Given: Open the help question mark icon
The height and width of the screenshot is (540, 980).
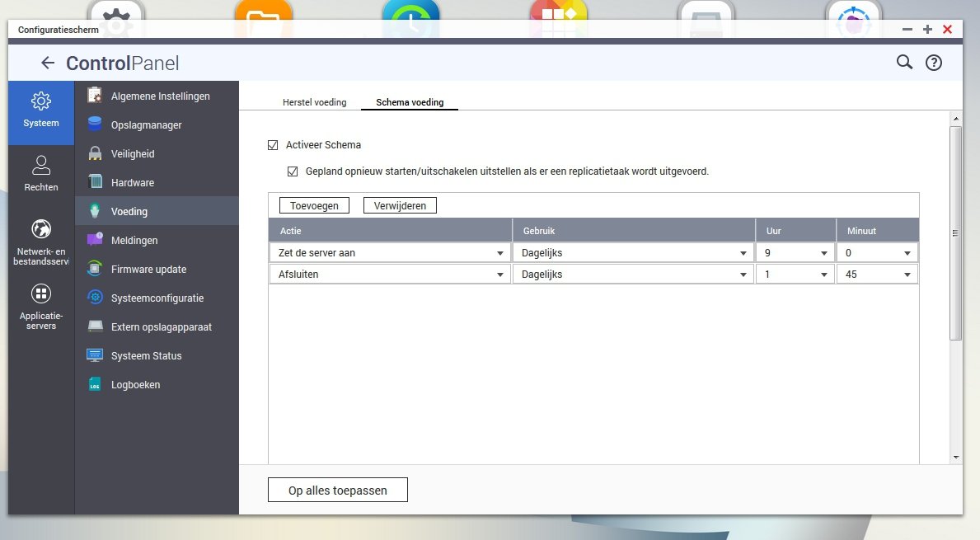Looking at the screenshot, I should tap(933, 63).
